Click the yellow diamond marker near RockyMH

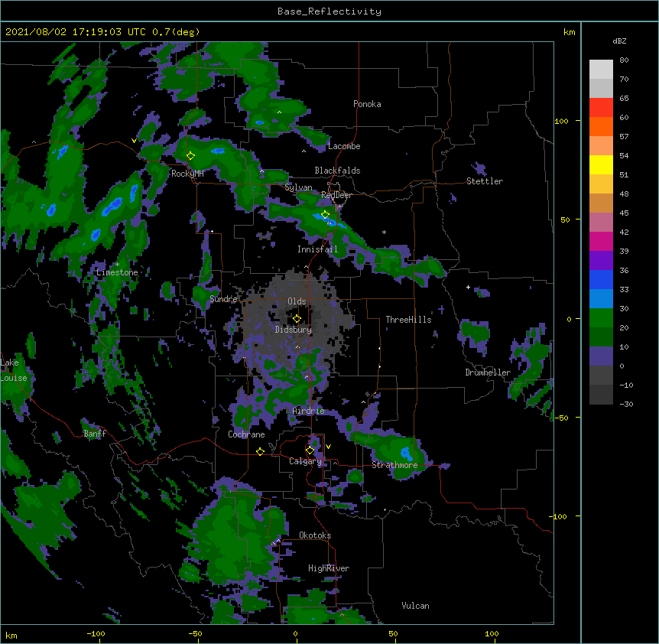click(x=190, y=156)
